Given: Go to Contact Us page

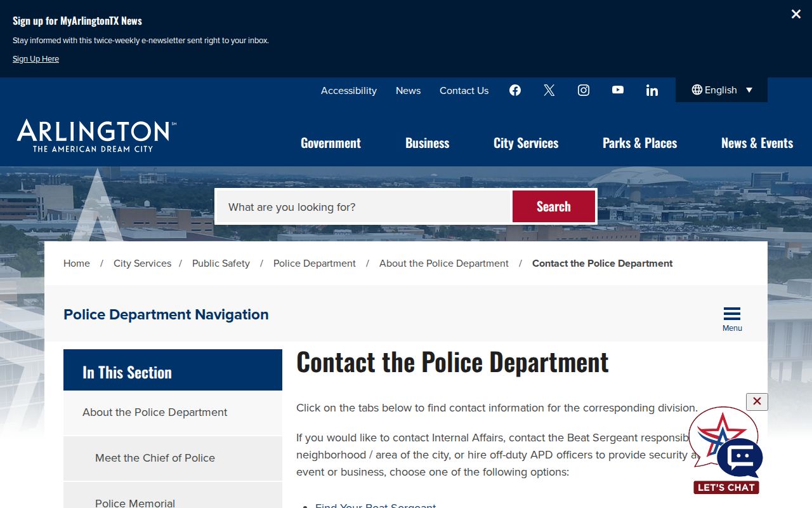Looking at the screenshot, I should [464, 91].
